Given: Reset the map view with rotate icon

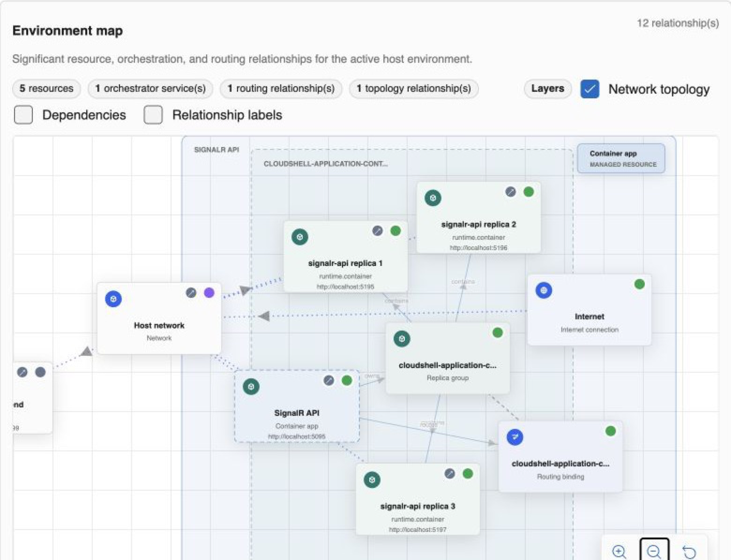Looking at the screenshot, I should pos(689,552).
